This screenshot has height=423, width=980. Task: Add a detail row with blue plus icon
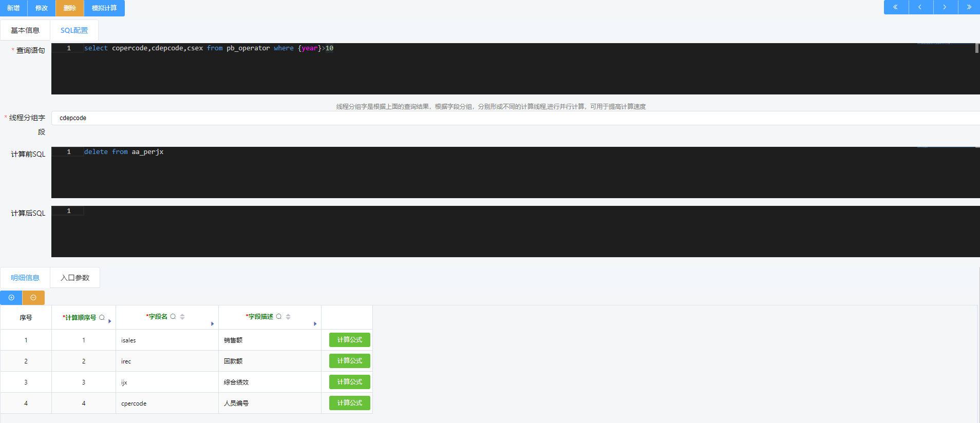(11, 298)
